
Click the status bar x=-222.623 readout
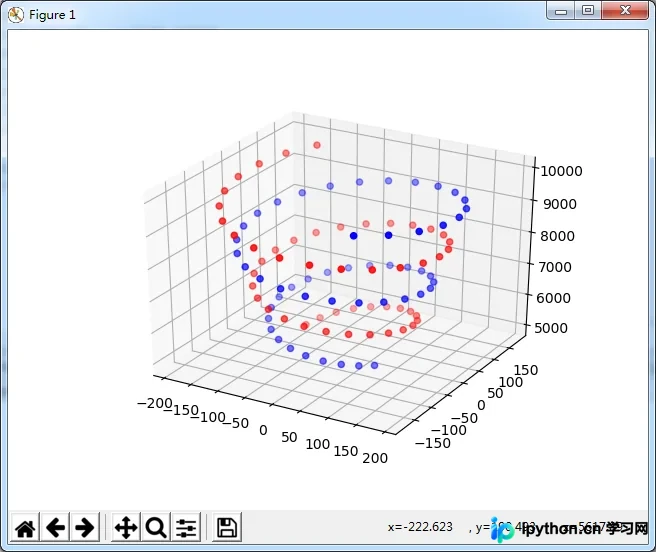[420, 527]
